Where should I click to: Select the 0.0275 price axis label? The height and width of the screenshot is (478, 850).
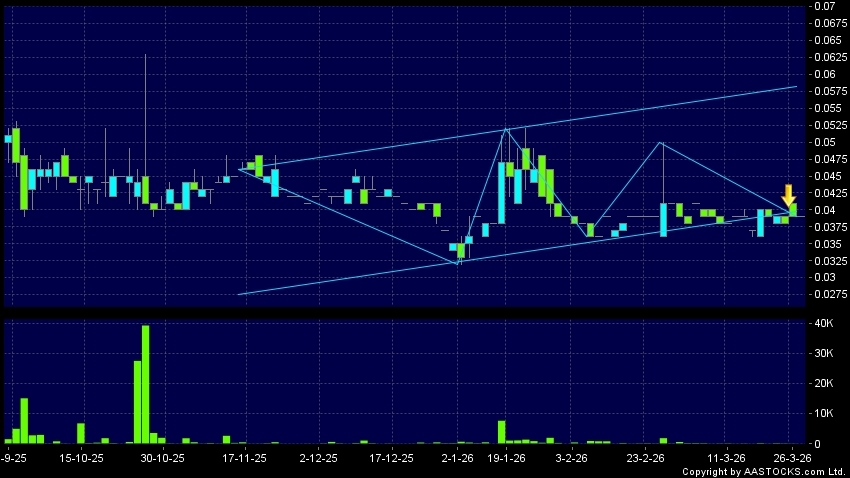pyautogui.click(x=829, y=294)
